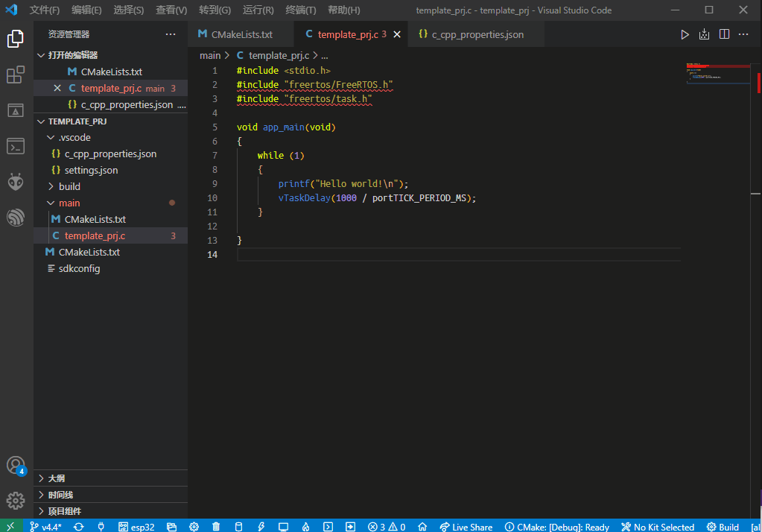Screen dimensions: 762x532
Task: Open the monitor device icon in status bar
Action: tap(283, 527)
